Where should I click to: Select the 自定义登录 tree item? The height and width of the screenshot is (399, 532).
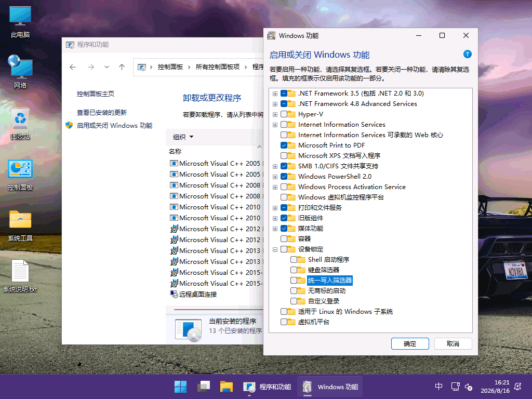[x=323, y=301]
